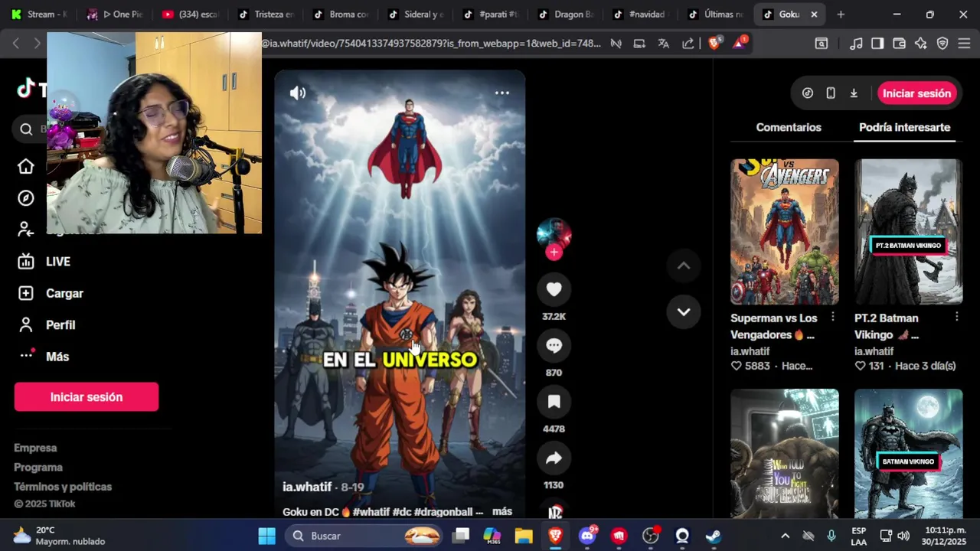Click the top-right Iniciar sesión button
The width and height of the screenshot is (980, 551).
[916, 93]
